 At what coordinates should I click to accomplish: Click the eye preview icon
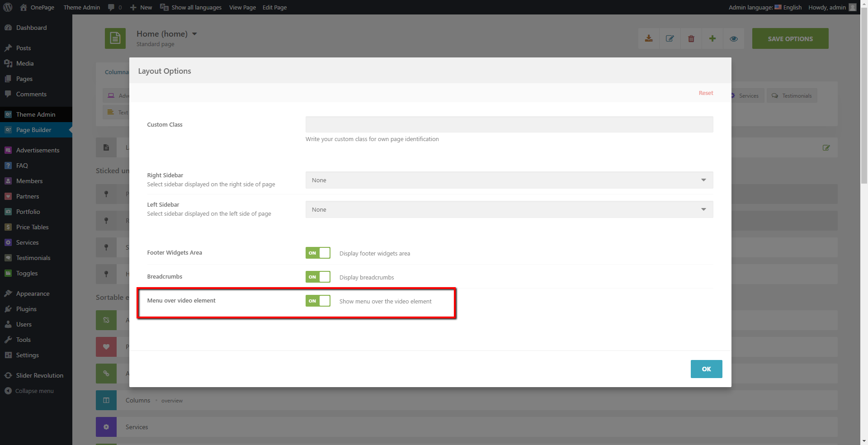[x=734, y=38]
